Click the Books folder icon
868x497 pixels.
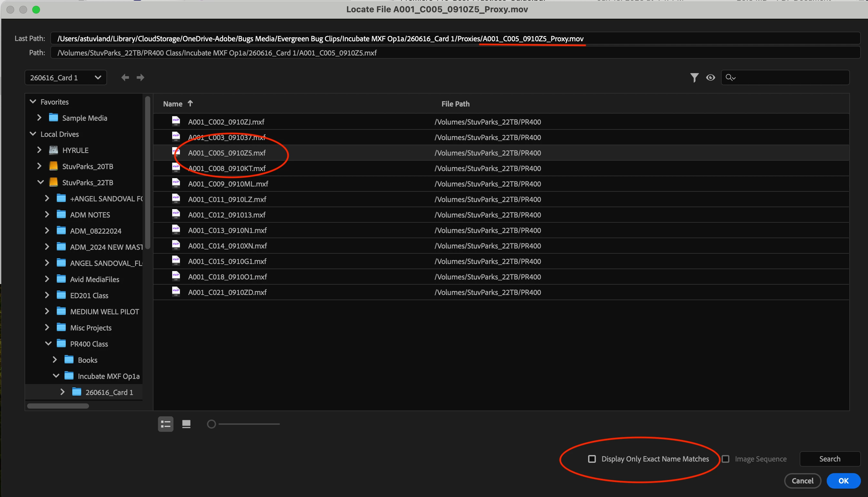click(x=69, y=360)
